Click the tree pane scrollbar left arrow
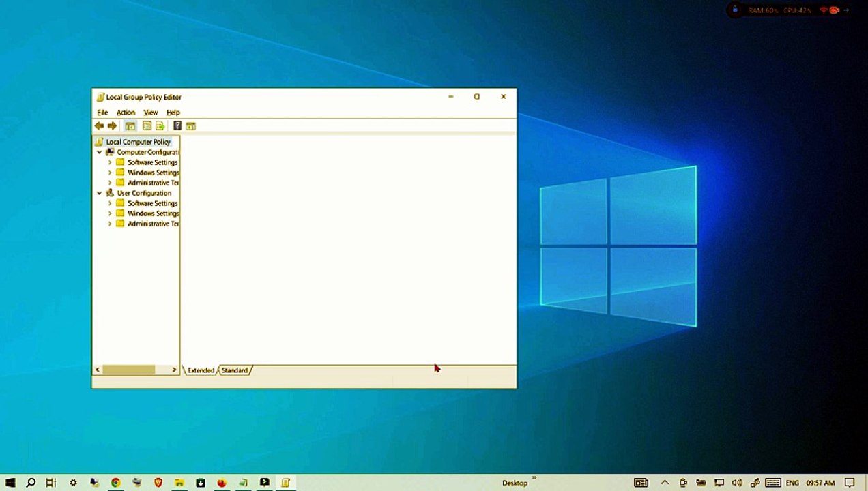868x491 pixels. 98,370
